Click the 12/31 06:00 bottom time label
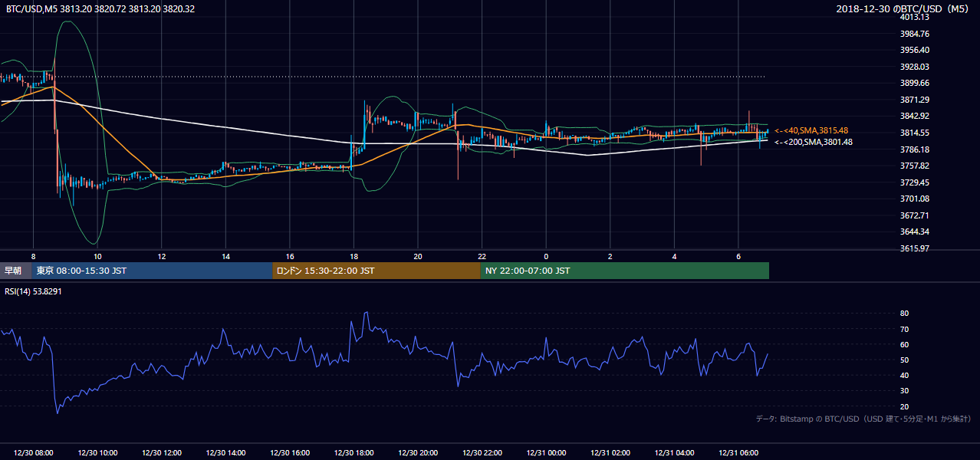This screenshot has height=460, width=980. (x=738, y=453)
